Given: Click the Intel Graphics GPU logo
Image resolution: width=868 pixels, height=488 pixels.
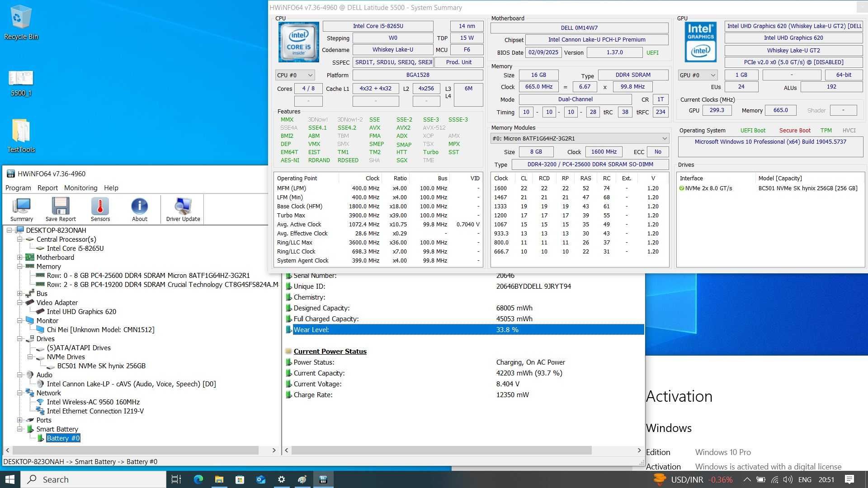Looking at the screenshot, I should coord(701,42).
